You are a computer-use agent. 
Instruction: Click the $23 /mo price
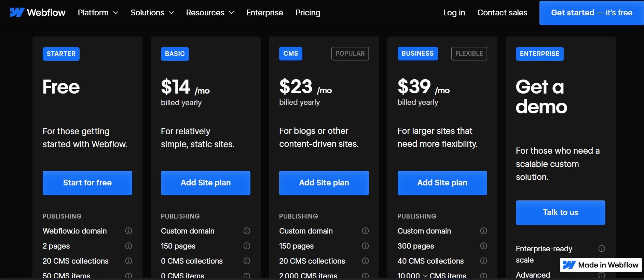pyautogui.click(x=305, y=87)
